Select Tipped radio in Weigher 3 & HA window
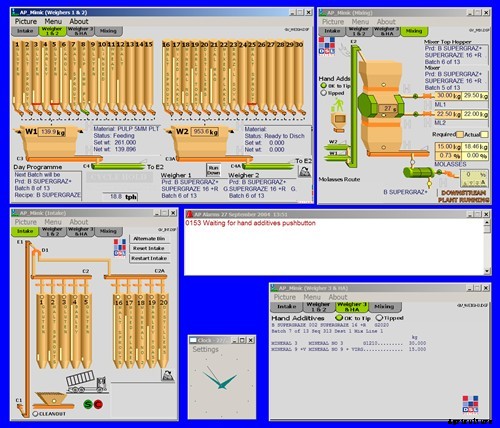The width and height of the screenshot is (500, 428). pos(379,318)
